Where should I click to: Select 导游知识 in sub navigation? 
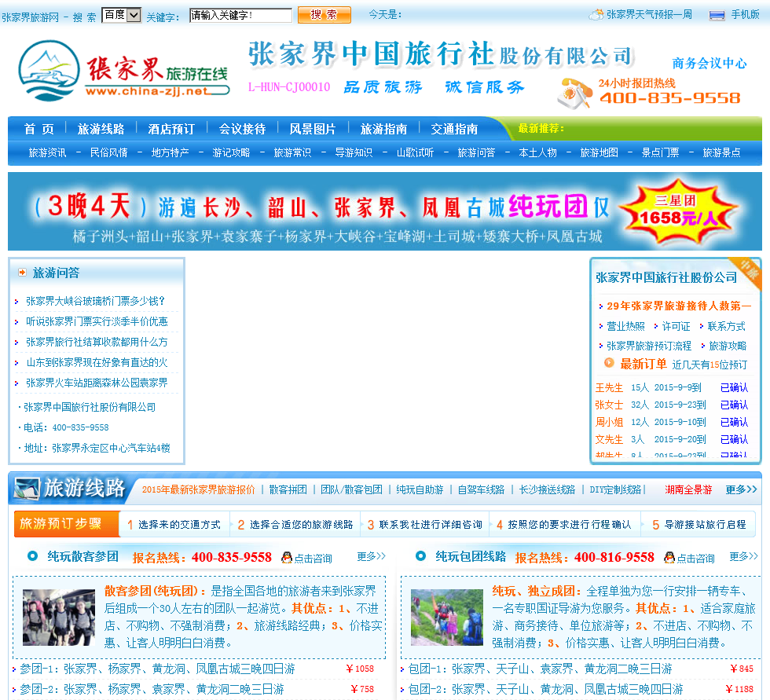point(354,152)
